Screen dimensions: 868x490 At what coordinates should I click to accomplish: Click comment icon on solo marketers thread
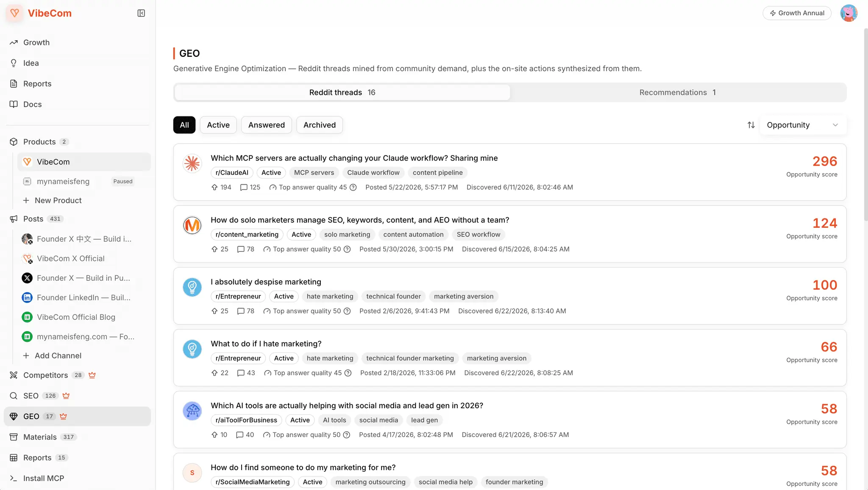[x=241, y=249]
